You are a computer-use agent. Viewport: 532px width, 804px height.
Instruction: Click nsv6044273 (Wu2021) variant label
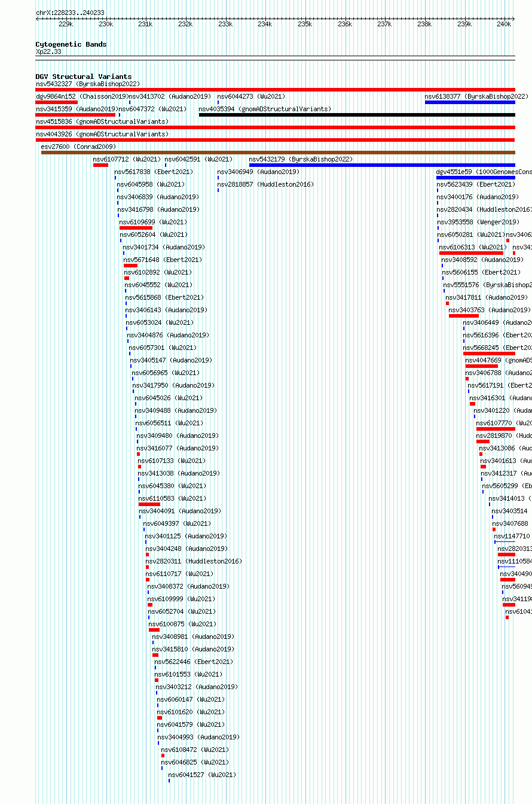(x=251, y=96)
